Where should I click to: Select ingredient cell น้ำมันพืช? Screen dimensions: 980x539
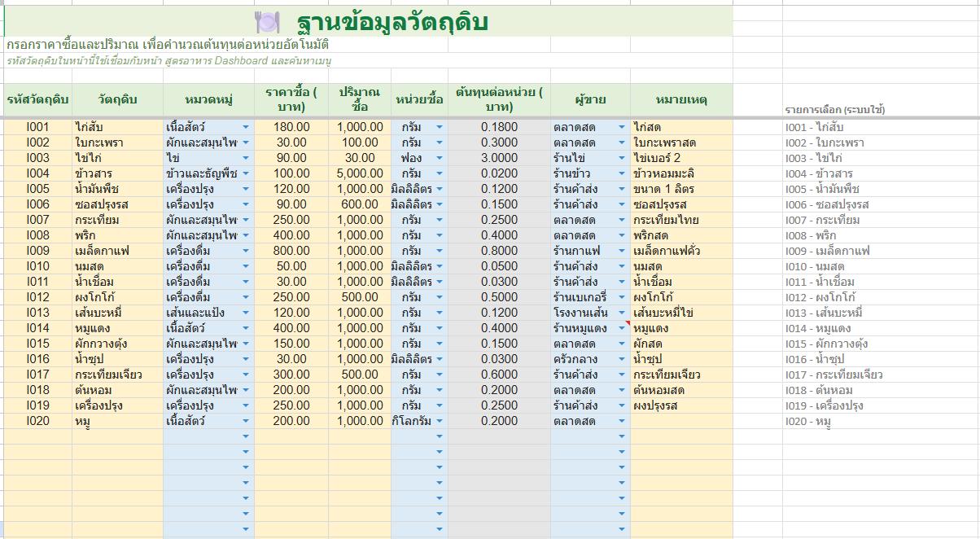(117, 189)
